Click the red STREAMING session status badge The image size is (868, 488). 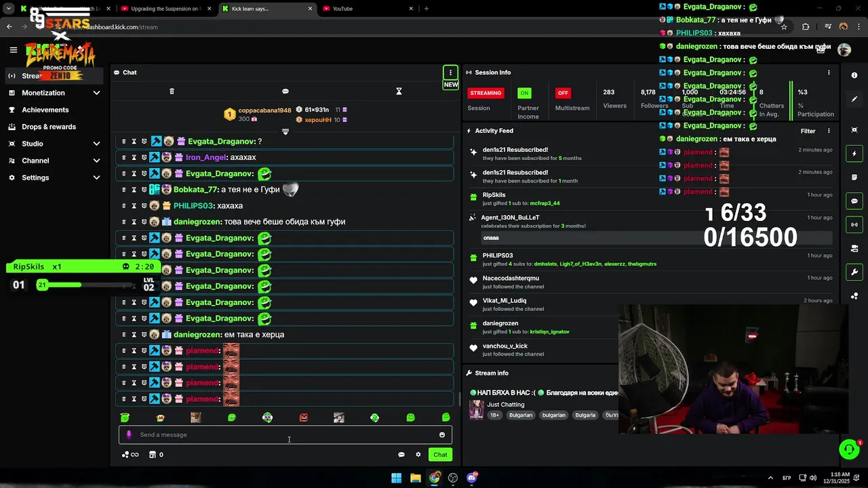pyautogui.click(x=486, y=93)
